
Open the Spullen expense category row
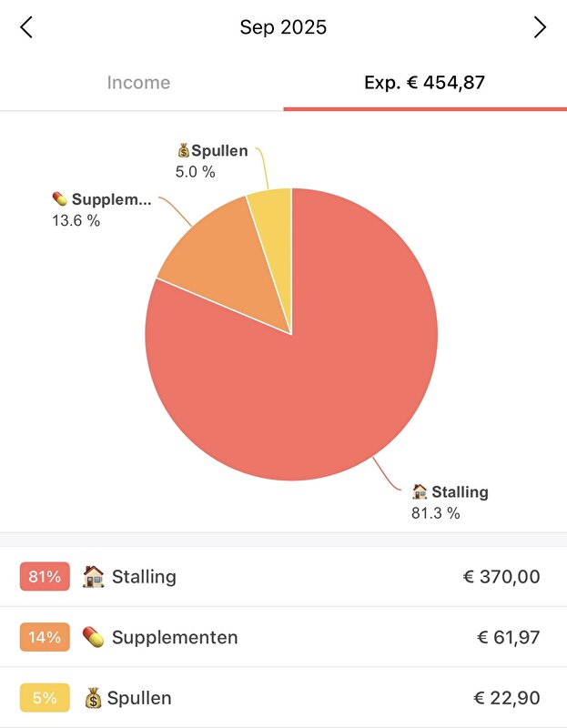coord(283,698)
